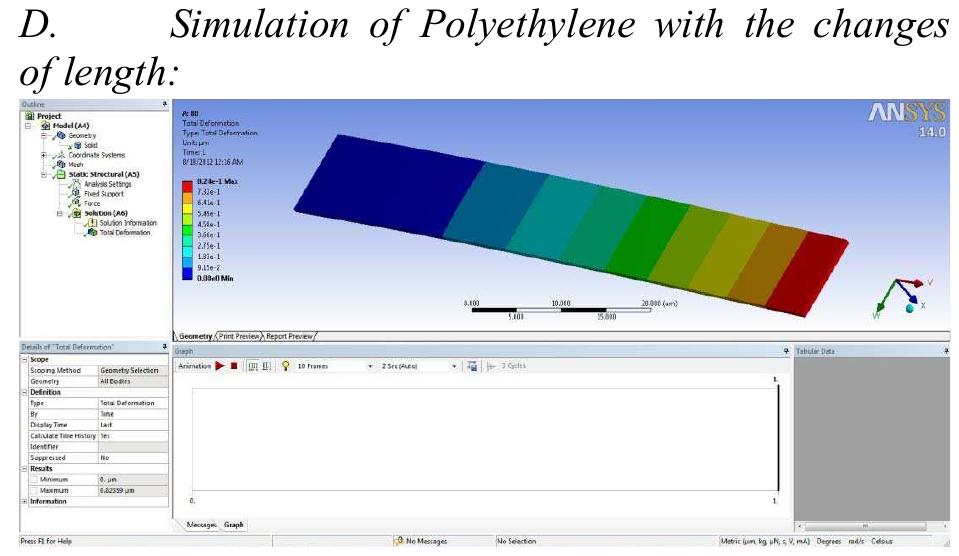Select the Graph tab
959x556 pixels.
(234, 525)
